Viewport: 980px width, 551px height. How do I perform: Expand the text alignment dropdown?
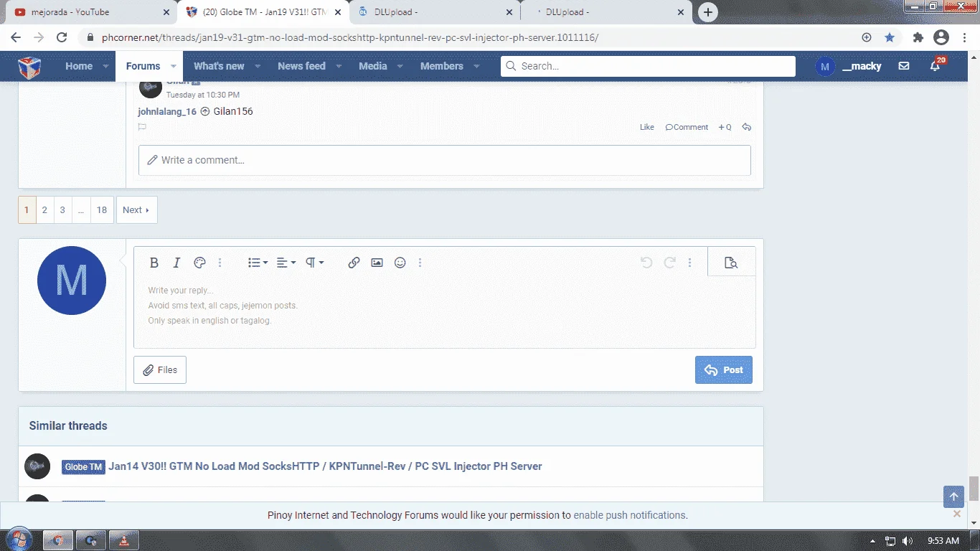(286, 263)
